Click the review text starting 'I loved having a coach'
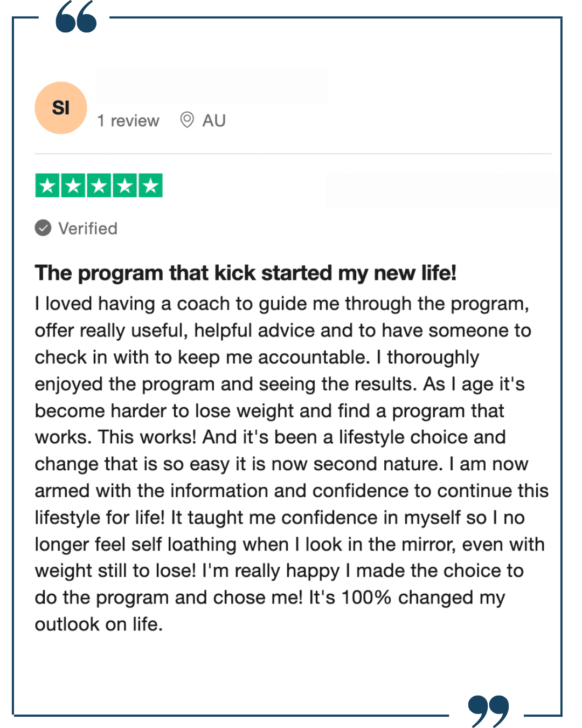The height and width of the screenshot is (728, 582). pos(292,464)
